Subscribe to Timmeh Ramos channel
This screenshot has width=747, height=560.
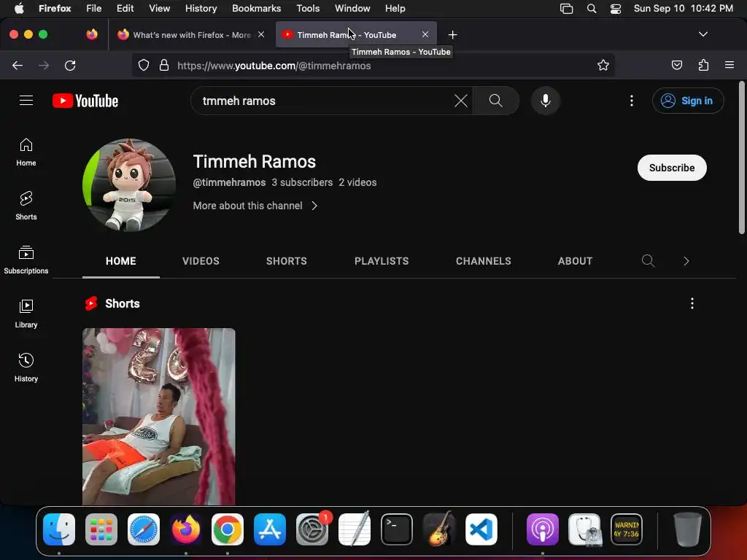point(672,168)
